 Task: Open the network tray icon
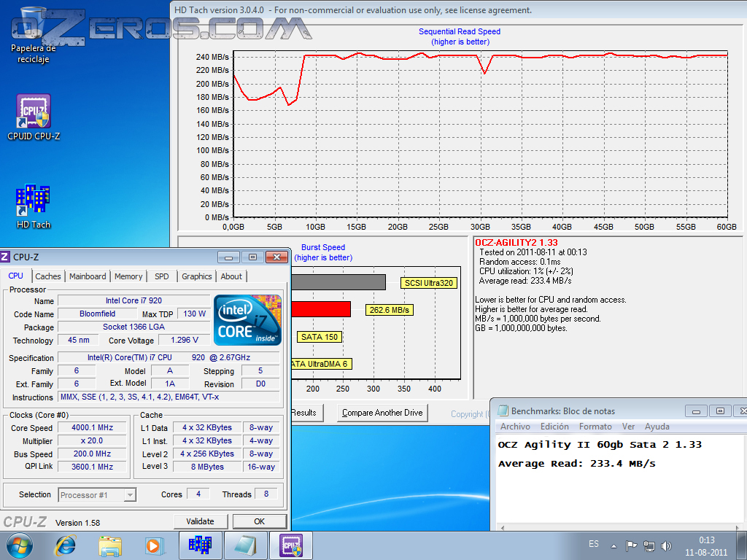649,545
